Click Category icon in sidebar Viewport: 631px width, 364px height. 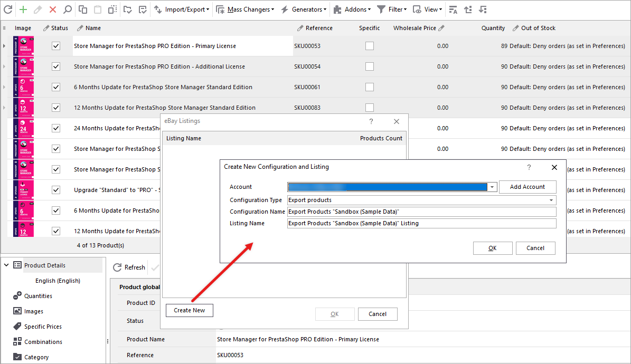[x=17, y=357]
